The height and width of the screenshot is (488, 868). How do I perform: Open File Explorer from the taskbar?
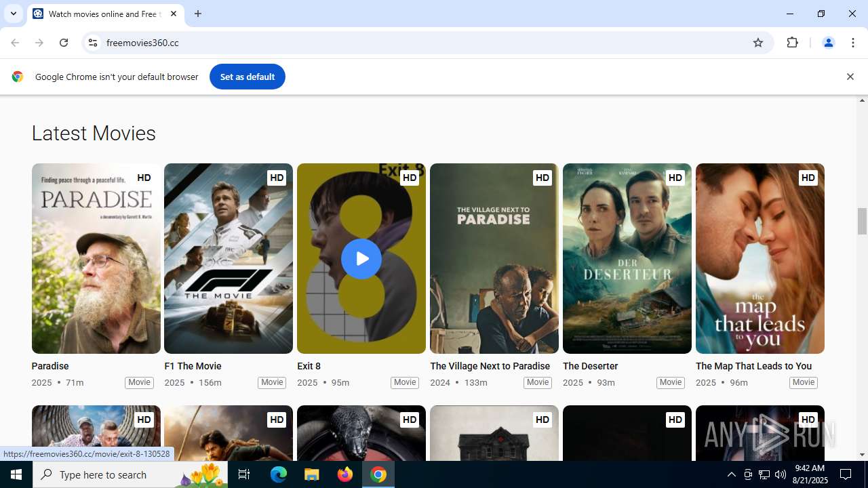312,474
